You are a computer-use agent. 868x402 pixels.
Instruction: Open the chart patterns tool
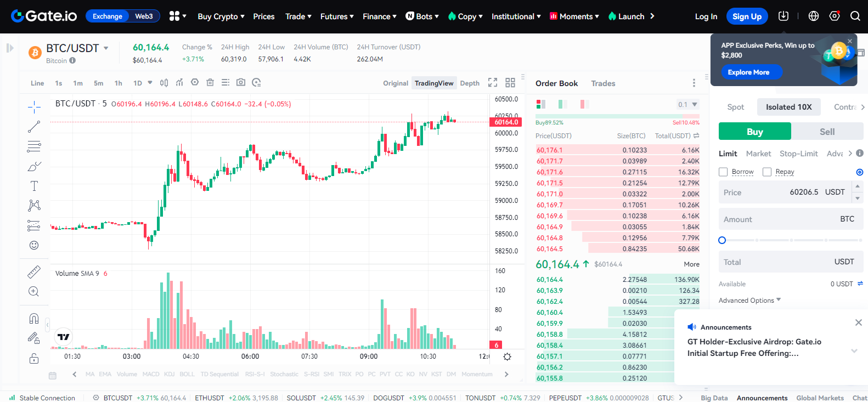[x=34, y=206]
